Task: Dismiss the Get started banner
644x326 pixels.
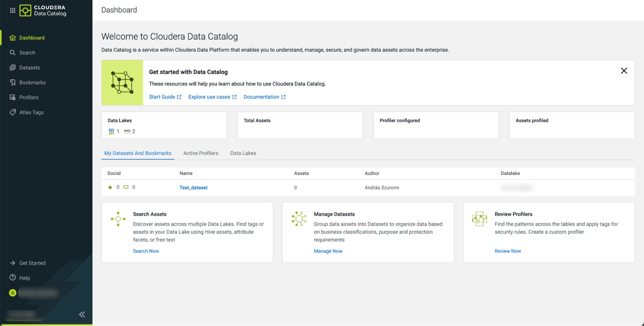Action: point(624,71)
